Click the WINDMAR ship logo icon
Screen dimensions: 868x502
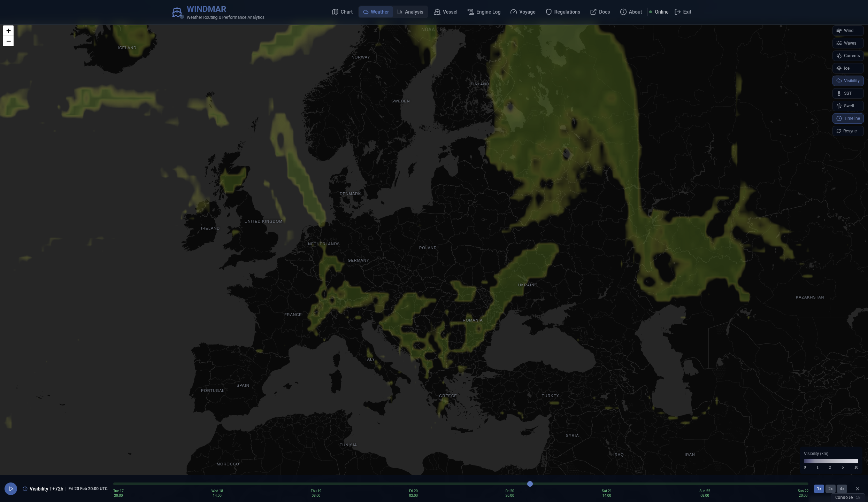pyautogui.click(x=177, y=12)
